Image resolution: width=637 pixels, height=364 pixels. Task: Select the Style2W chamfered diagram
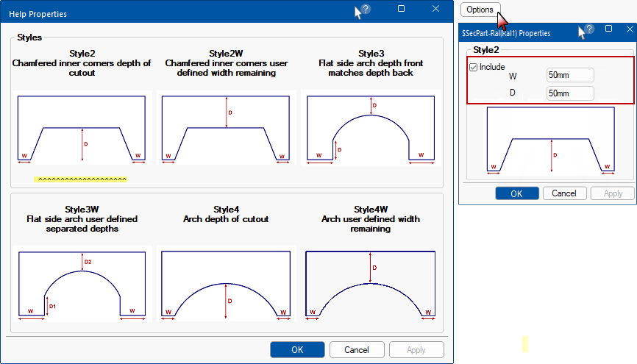225,128
